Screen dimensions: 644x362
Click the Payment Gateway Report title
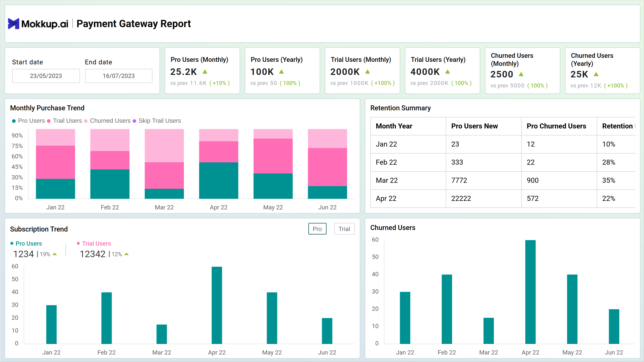(x=134, y=24)
